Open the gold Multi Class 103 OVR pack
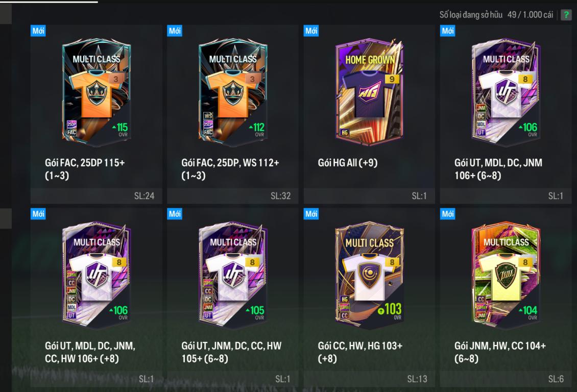This screenshot has width=577, height=392. tap(369, 298)
